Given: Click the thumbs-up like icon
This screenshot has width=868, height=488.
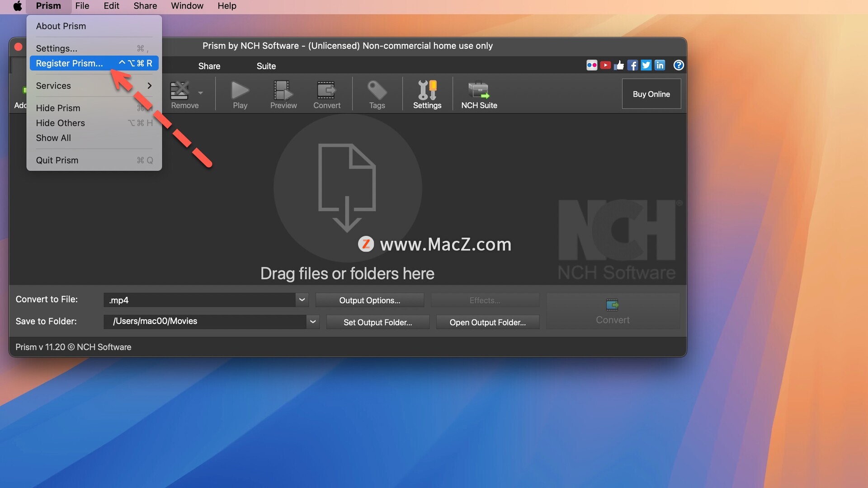Looking at the screenshot, I should pos(619,65).
